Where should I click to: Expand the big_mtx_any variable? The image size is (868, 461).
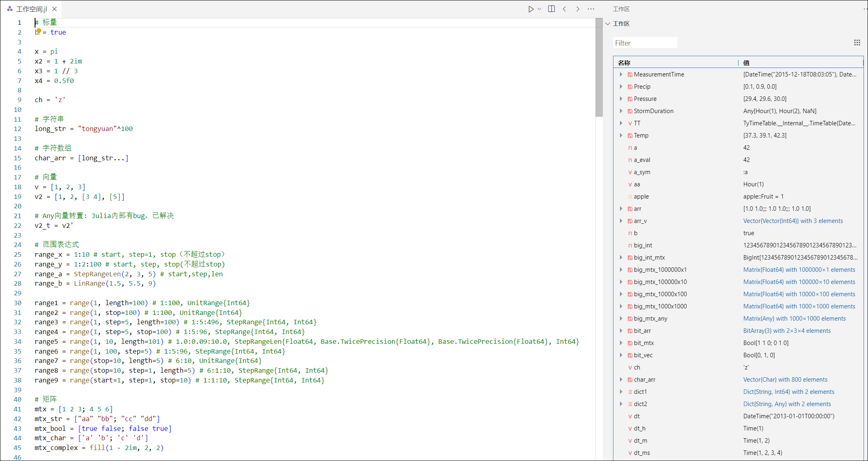pyautogui.click(x=621, y=319)
